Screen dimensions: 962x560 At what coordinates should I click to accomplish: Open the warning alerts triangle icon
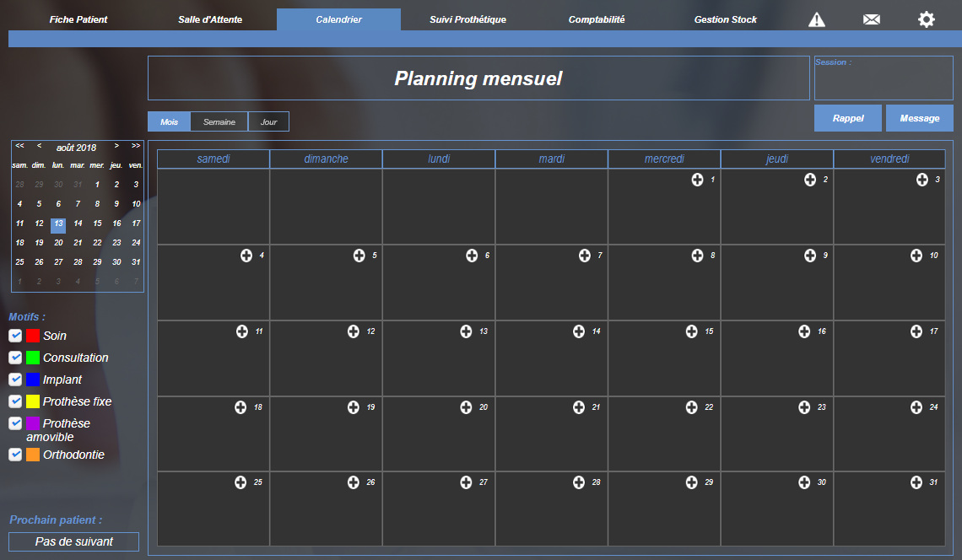[x=816, y=19]
